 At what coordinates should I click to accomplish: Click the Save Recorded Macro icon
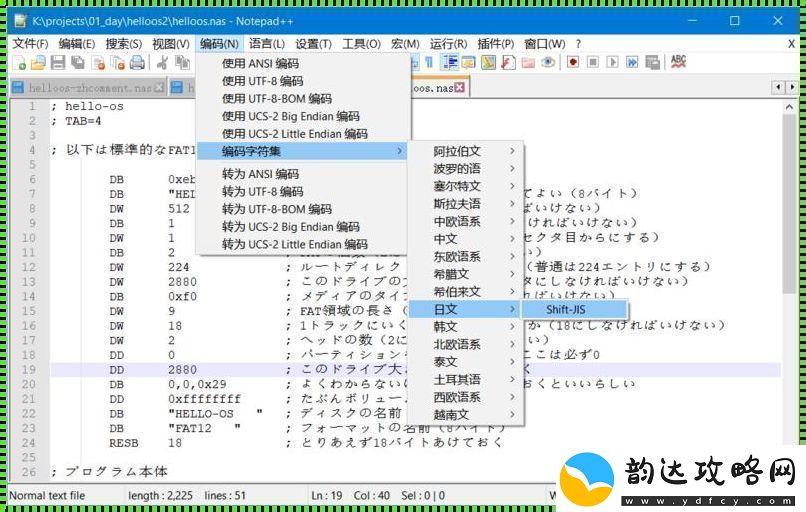(652, 63)
